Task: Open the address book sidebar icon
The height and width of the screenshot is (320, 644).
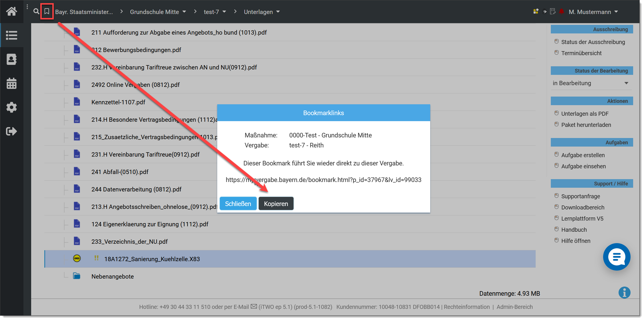Action: 11,59
